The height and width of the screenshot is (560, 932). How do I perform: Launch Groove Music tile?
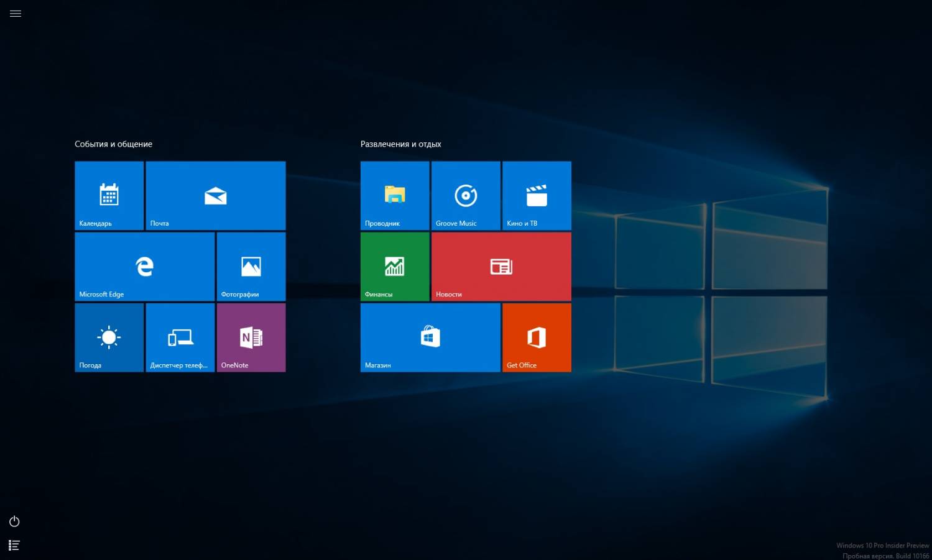coord(466,196)
